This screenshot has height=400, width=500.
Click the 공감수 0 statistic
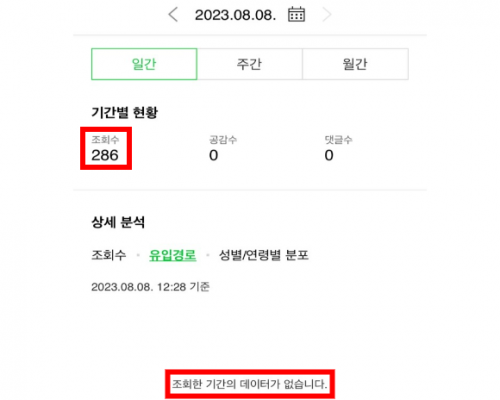click(223, 149)
